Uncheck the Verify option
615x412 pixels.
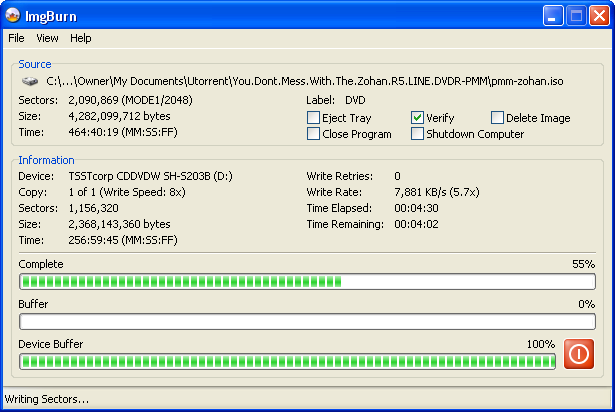point(417,117)
